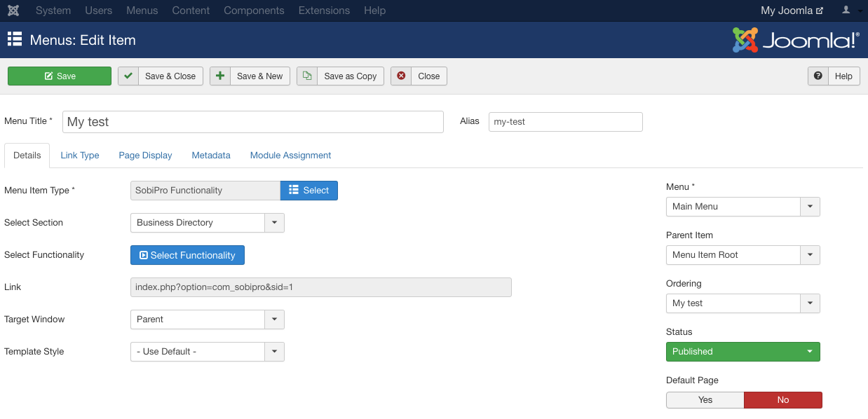Click the Menu Title input field
Screen dimensions: 868x419
(253, 121)
